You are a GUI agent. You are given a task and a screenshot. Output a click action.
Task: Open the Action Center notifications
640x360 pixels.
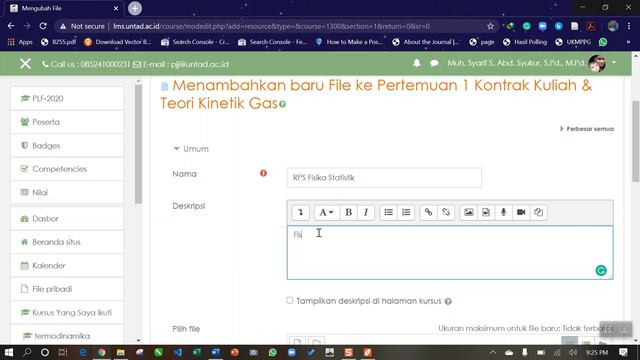tap(623, 352)
